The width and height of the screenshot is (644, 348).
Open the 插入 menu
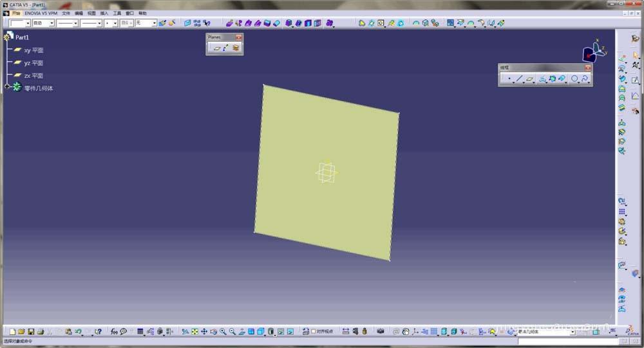(x=104, y=13)
